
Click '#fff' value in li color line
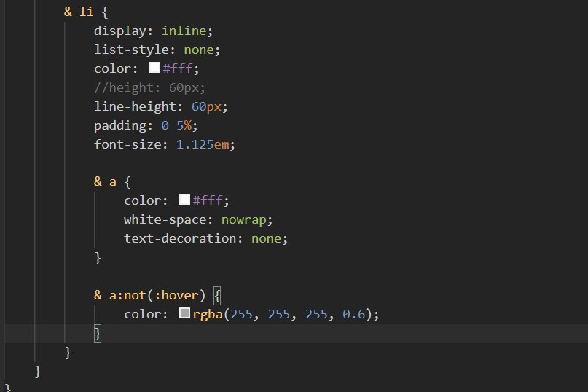coord(178,68)
